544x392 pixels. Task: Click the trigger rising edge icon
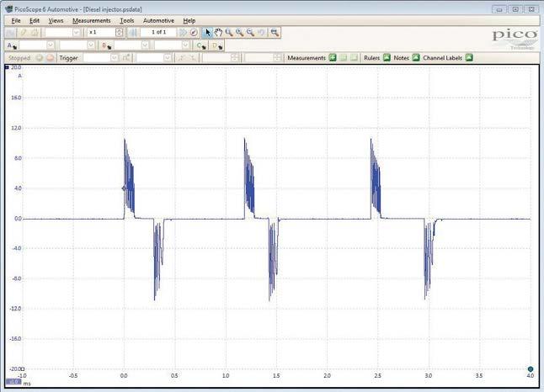181,57
